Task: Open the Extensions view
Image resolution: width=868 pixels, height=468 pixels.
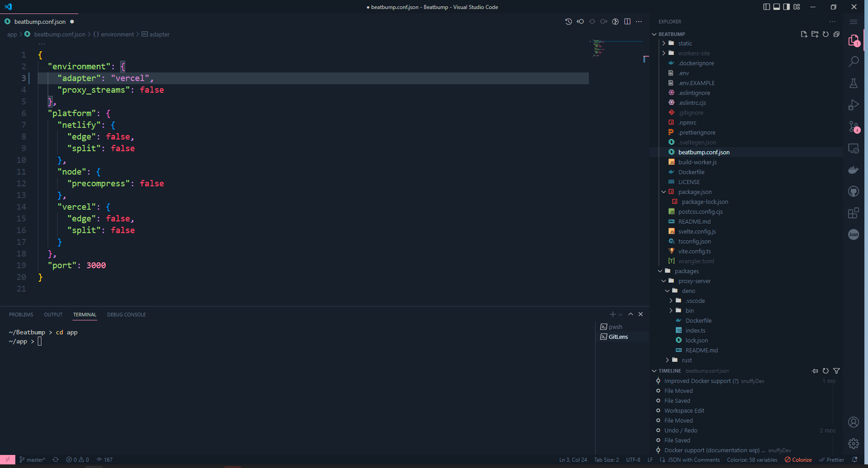Action: (x=854, y=213)
